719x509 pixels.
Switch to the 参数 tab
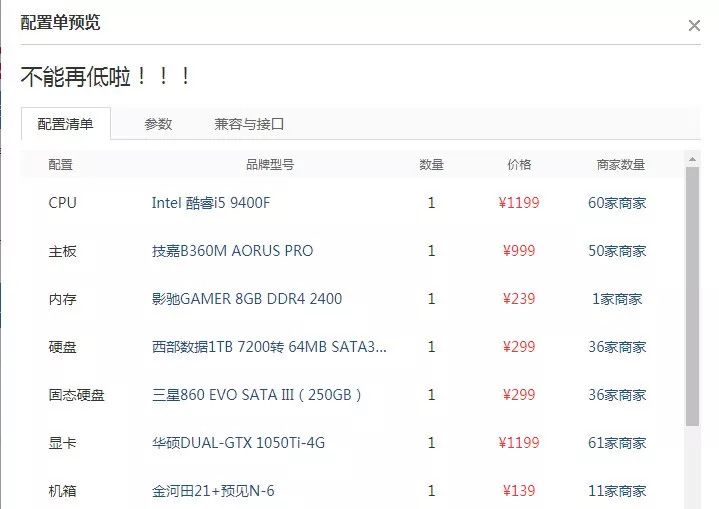(x=158, y=124)
